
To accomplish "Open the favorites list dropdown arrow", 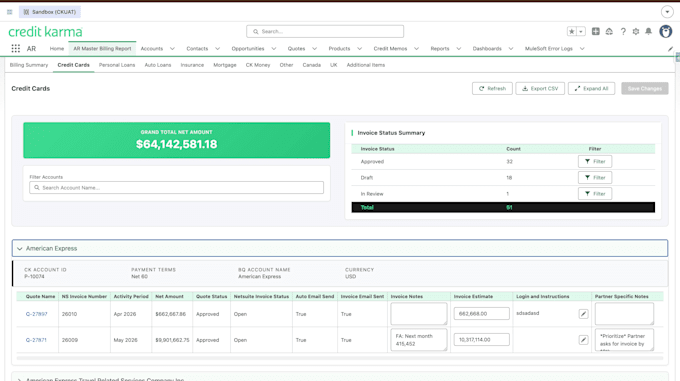I will pos(581,31).
